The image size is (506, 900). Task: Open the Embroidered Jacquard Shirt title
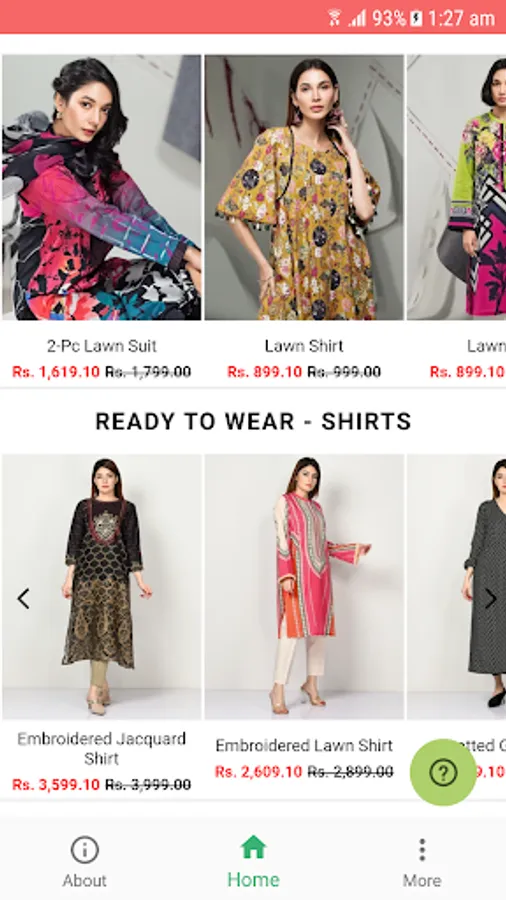click(102, 748)
